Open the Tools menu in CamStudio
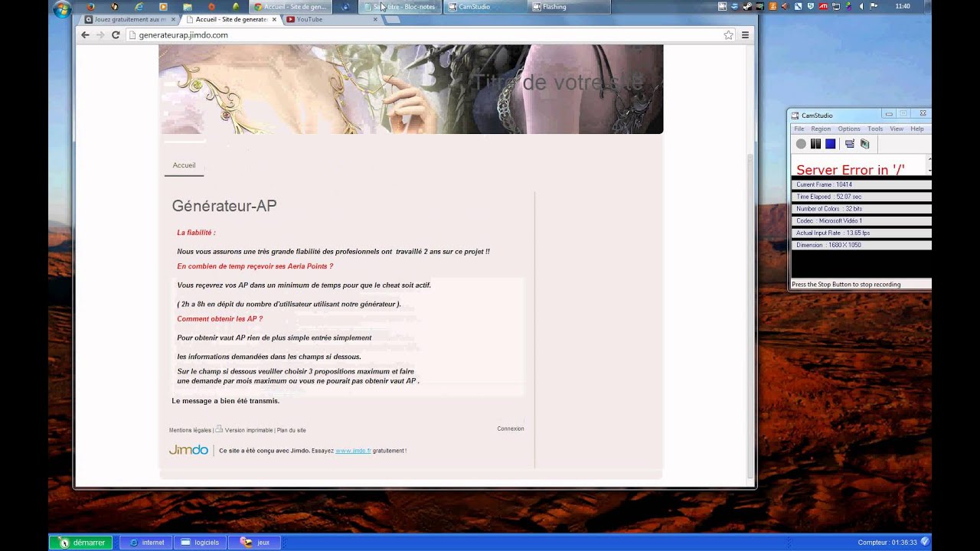Viewport: 980px width, 551px height. [875, 129]
